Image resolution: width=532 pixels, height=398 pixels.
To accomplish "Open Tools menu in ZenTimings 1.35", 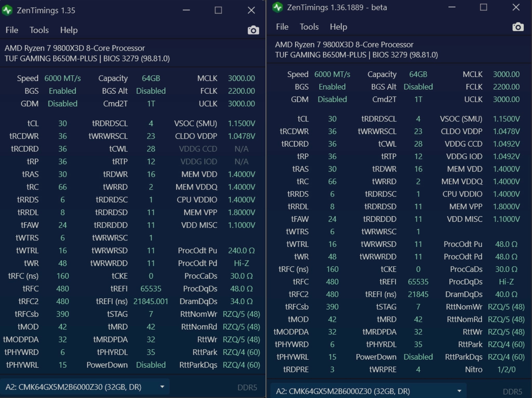I will click(x=39, y=30).
